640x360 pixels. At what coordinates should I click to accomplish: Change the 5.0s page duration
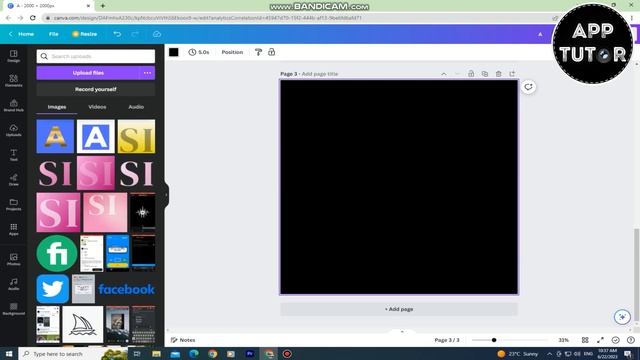(x=199, y=52)
